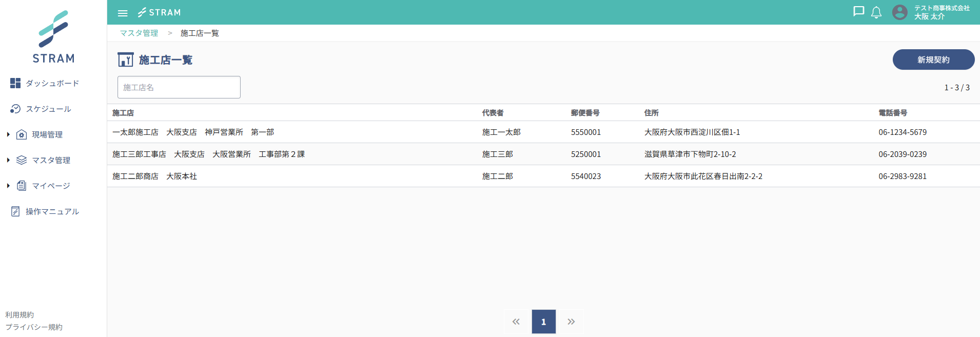Screen dimensions: 980x337
Task: Click representative 施工一太郎
Action: click(501, 132)
